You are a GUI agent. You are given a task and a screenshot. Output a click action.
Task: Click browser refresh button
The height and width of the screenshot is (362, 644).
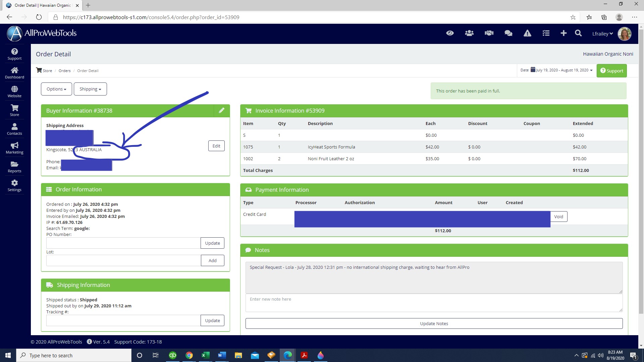[x=39, y=17]
